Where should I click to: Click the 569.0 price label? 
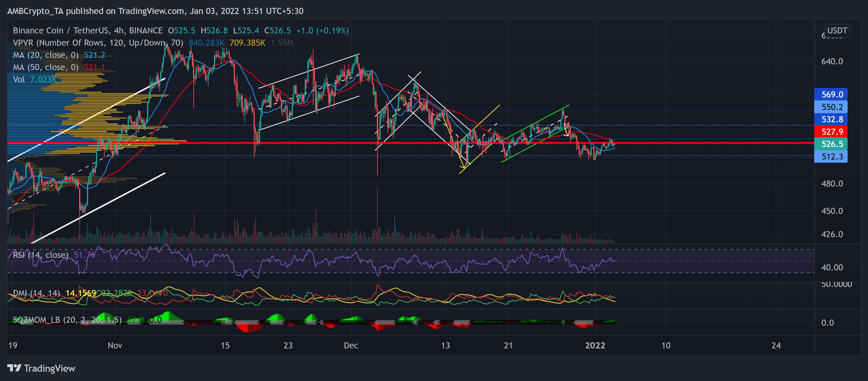click(830, 94)
